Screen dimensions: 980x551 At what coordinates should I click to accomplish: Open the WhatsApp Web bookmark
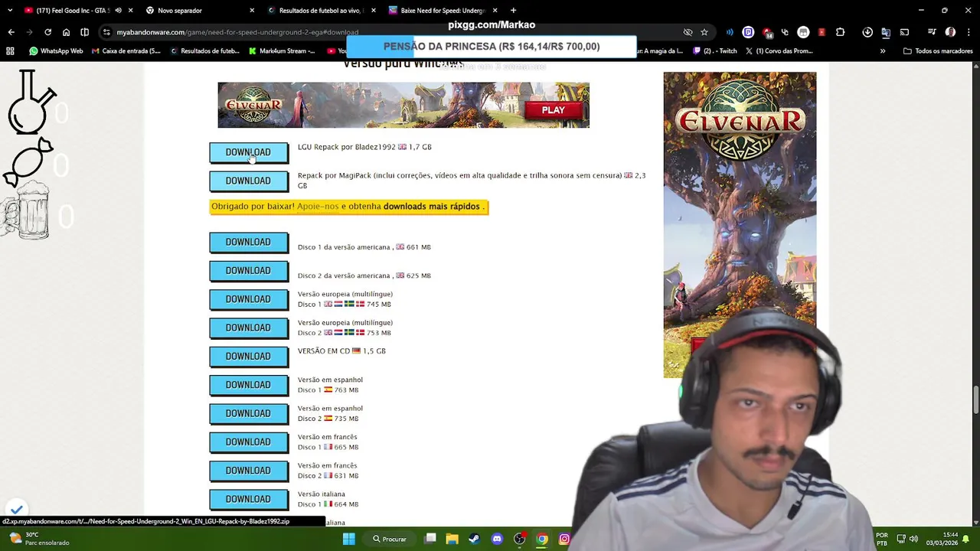click(x=56, y=51)
